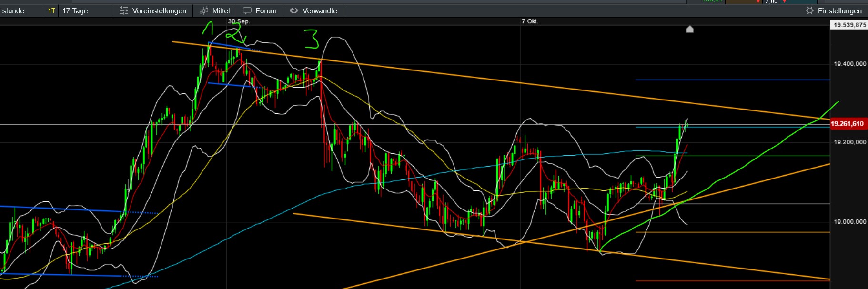868x289 pixels.
Task: Click the '30 Sep.' date label
Action: (239, 21)
